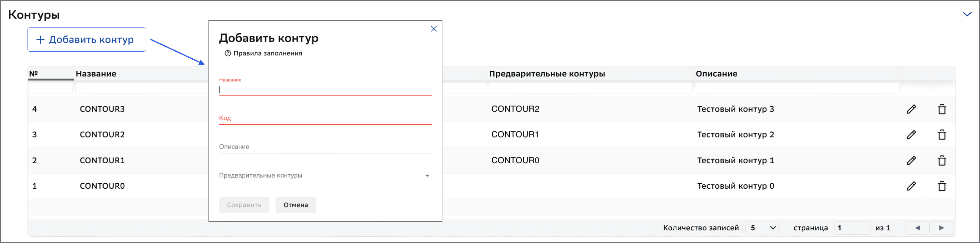Focus the Описание input field

click(x=325, y=147)
